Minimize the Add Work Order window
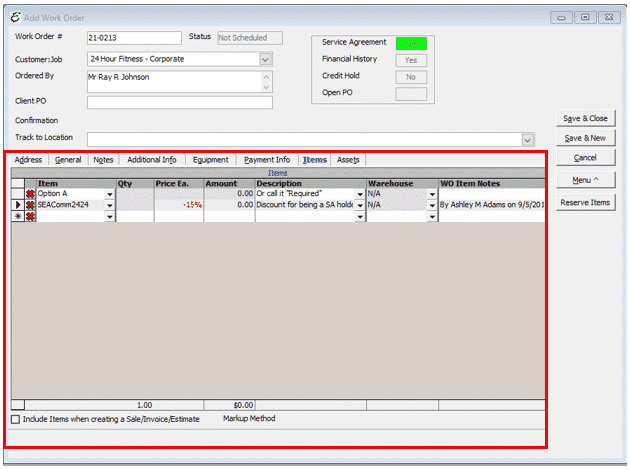Image resolution: width=630 pixels, height=469 pixels. pos(561,18)
